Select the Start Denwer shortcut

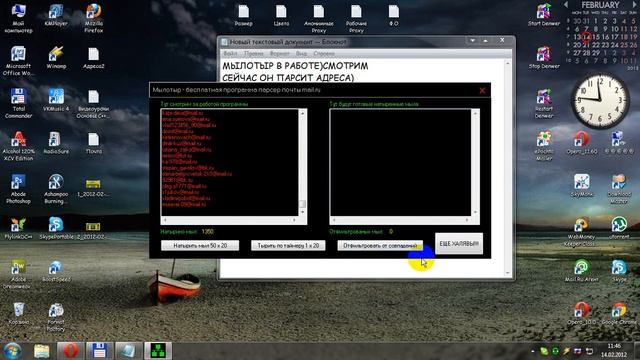(x=544, y=16)
